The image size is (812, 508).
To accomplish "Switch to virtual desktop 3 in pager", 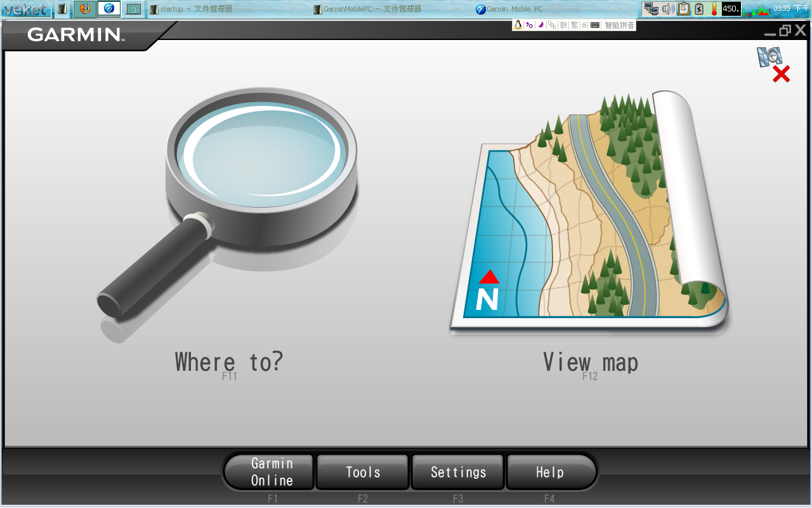I will click(133, 9).
